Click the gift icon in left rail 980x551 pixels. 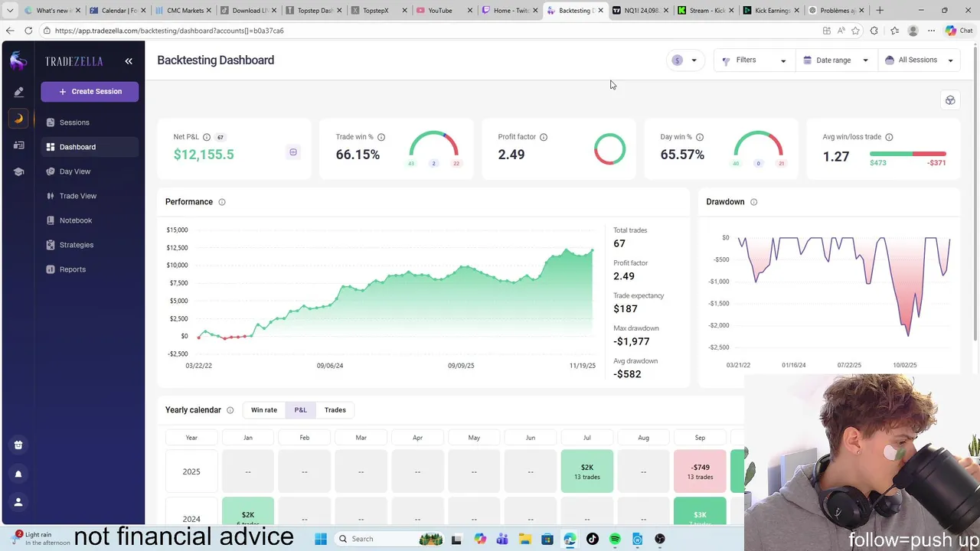tap(18, 445)
